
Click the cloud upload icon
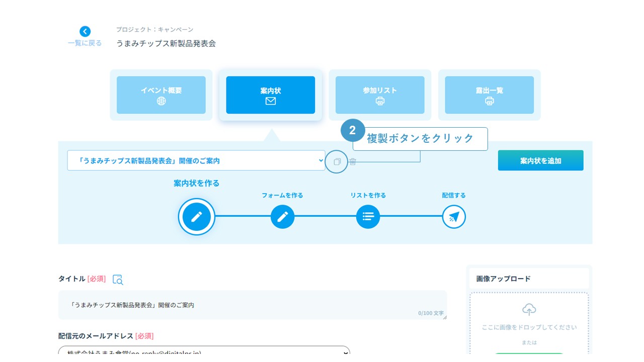click(x=529, y=309)
